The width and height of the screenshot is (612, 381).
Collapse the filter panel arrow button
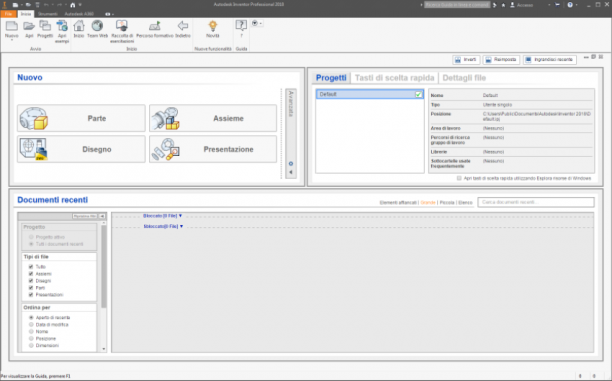pos(102,216)
